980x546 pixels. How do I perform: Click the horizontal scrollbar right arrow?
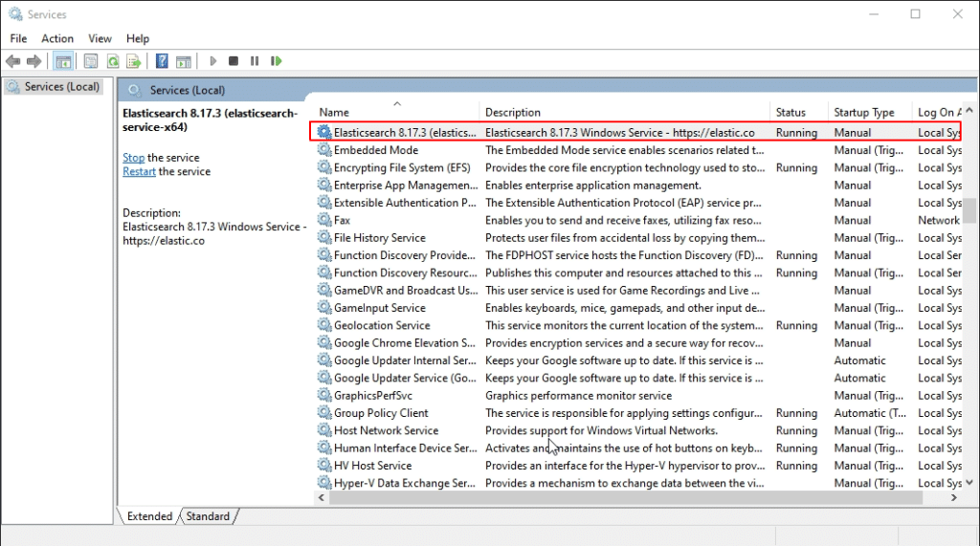point(954,498)
